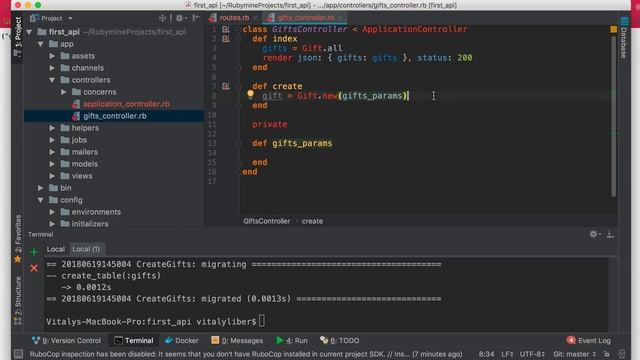Click the gutter icon beside line 1
The width and height of the screenshot is (640, 360).
(226, 29)
